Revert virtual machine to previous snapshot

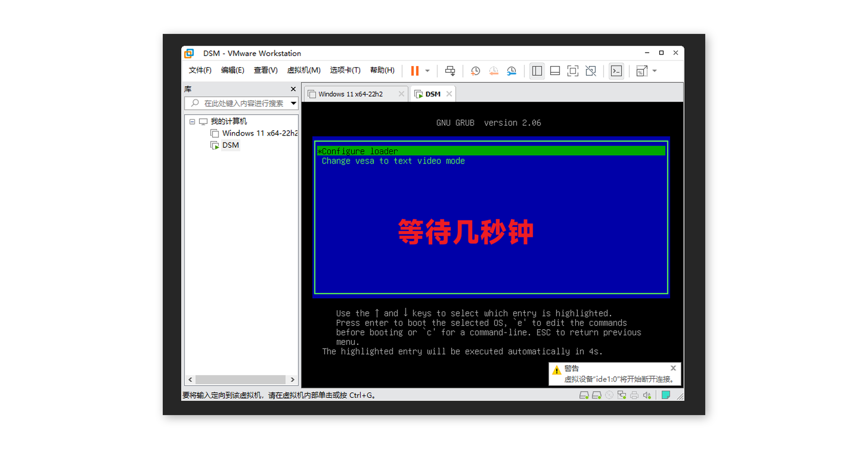tap(494, 71)
